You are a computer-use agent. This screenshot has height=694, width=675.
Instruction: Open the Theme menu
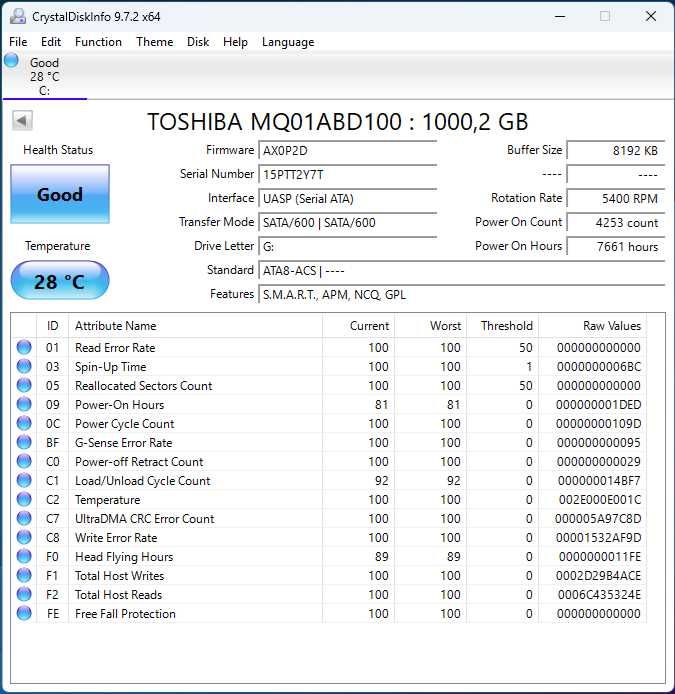coord(154,42)
